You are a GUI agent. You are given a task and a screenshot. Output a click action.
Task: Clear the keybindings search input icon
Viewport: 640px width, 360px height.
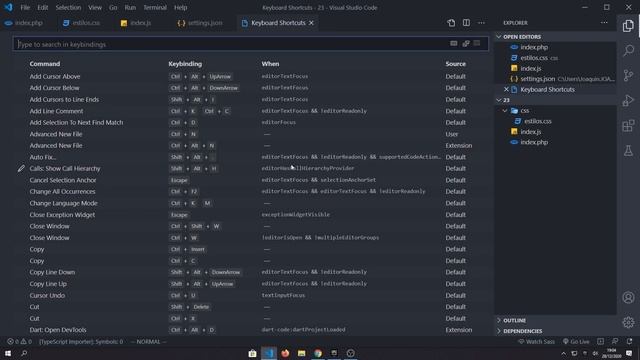477,44
